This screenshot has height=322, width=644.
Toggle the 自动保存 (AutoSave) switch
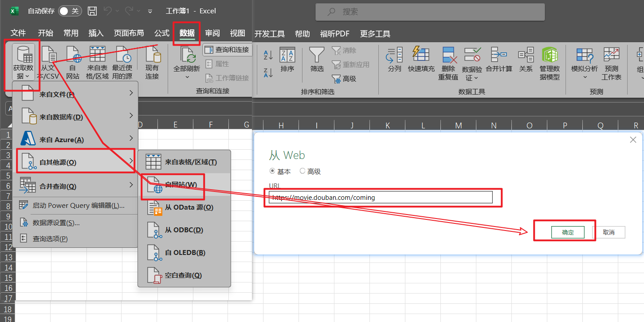70,11
